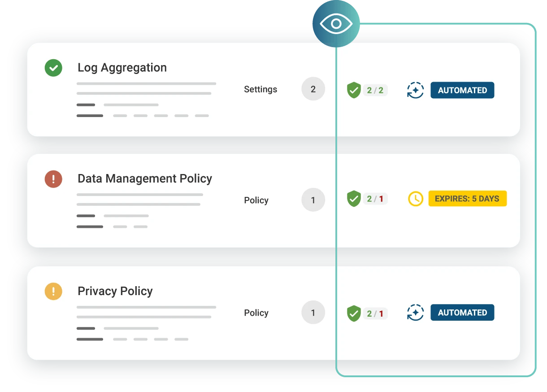Toggle the AUTOMATED badge on Privacy Policy

click(x=462, y=313)
